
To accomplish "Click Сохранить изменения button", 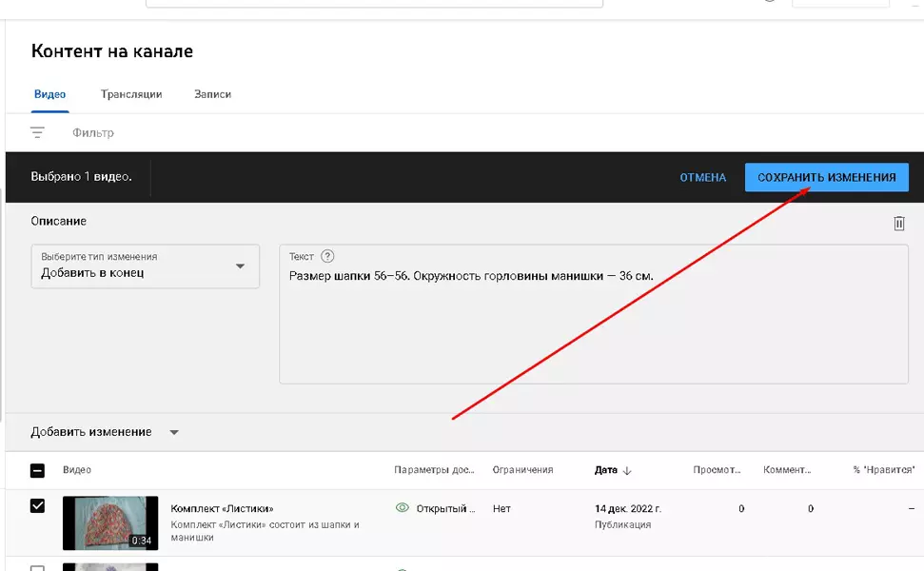I will click(x=826, y=177).
